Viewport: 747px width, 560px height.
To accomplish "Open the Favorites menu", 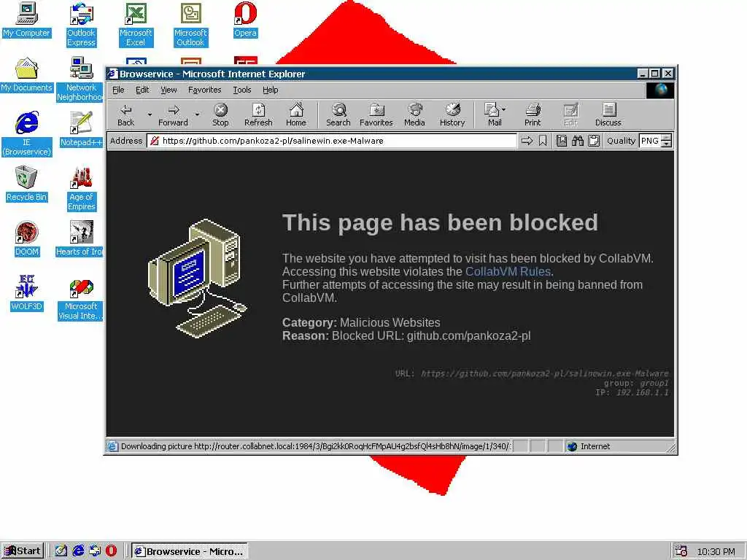I will point(204,90).
